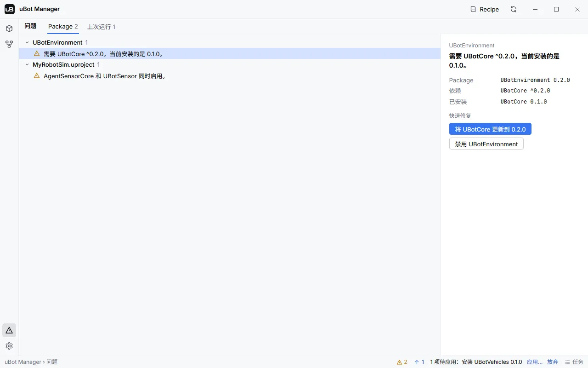This screenshot has width=588, height=368.
Task: Switch to the Package tab
Action: pyautogui.click(x=63, y=27)
